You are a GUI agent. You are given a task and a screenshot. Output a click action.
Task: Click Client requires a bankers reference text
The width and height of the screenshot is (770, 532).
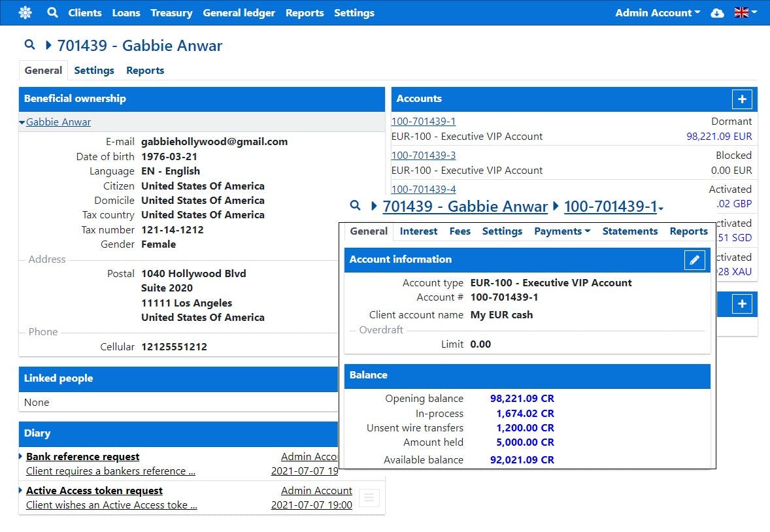(110, 471)
